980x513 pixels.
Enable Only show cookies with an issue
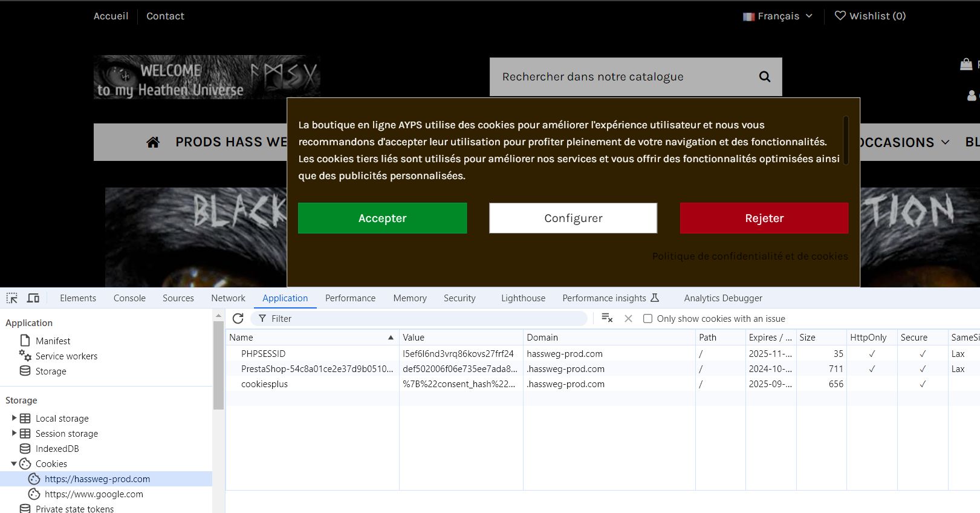pos(647,319)
